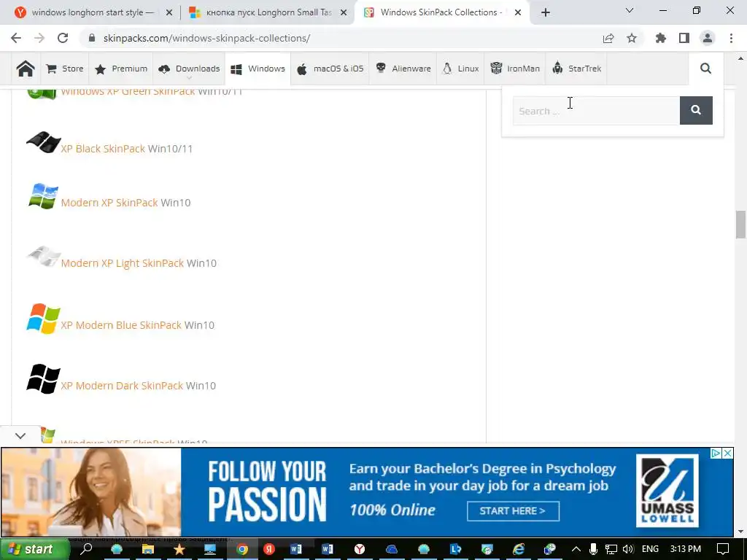Open Chrome in the taskbar
The width and height of the screenshot is (747, 560).
242,550
